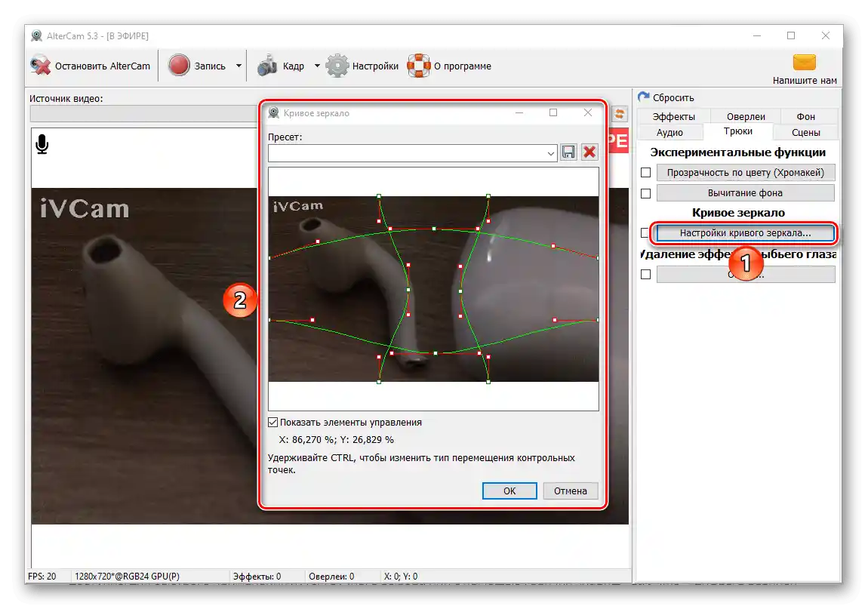Screen dimensions: 868x609
Task: Switch to the Оверлеи tab
Action: [746, 116]
